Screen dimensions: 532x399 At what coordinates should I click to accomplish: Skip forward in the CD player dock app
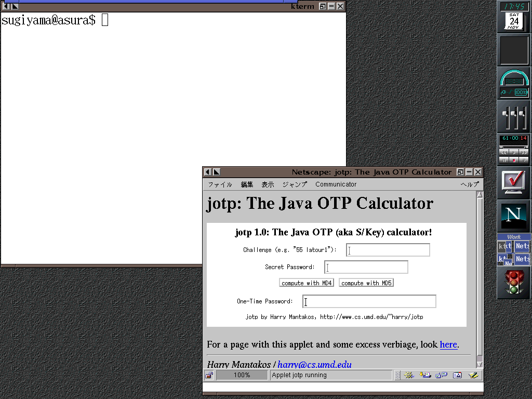(524, 153)
